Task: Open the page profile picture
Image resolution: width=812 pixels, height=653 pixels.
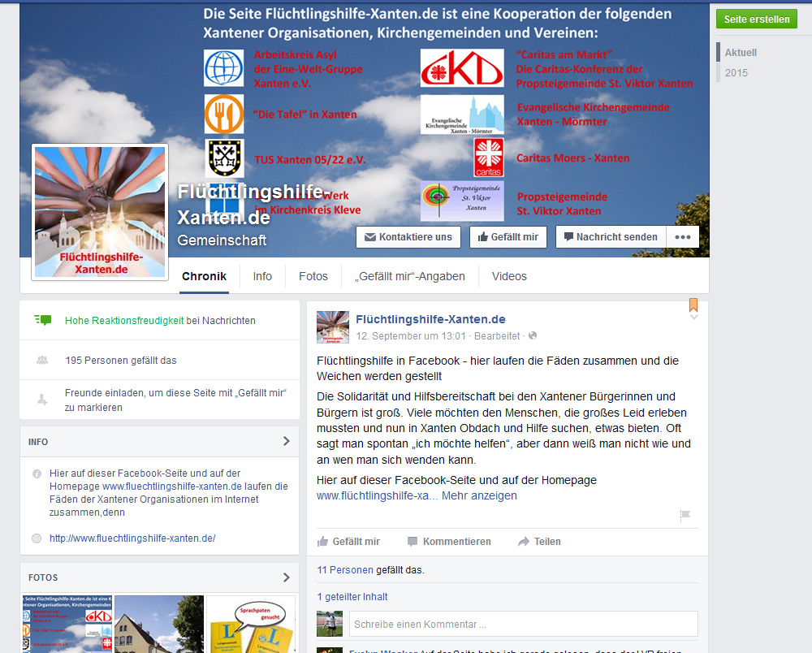Action: point(100,212)
